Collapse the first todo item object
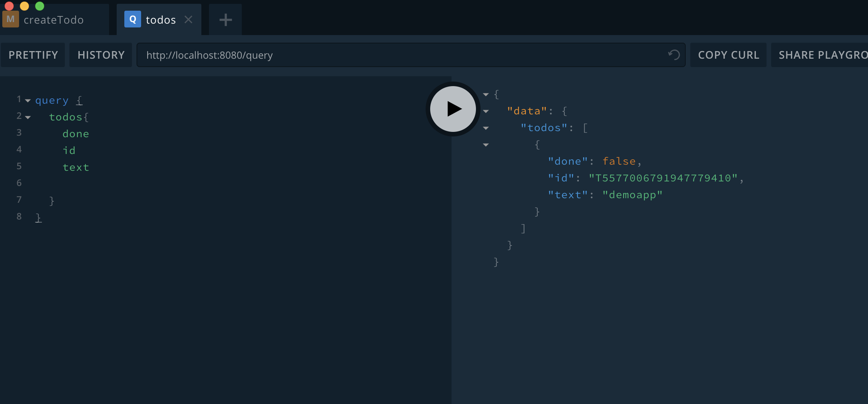The height and width of the screenshot is (404, 868). 486,145
